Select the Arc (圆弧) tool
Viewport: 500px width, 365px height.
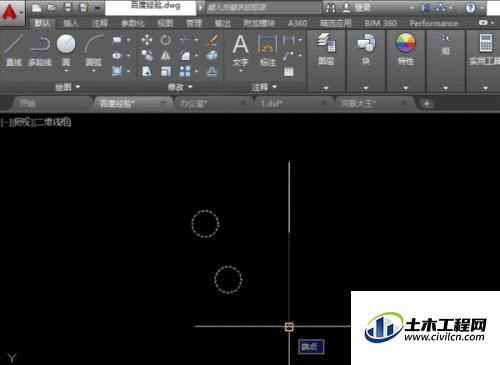point(93,50)
